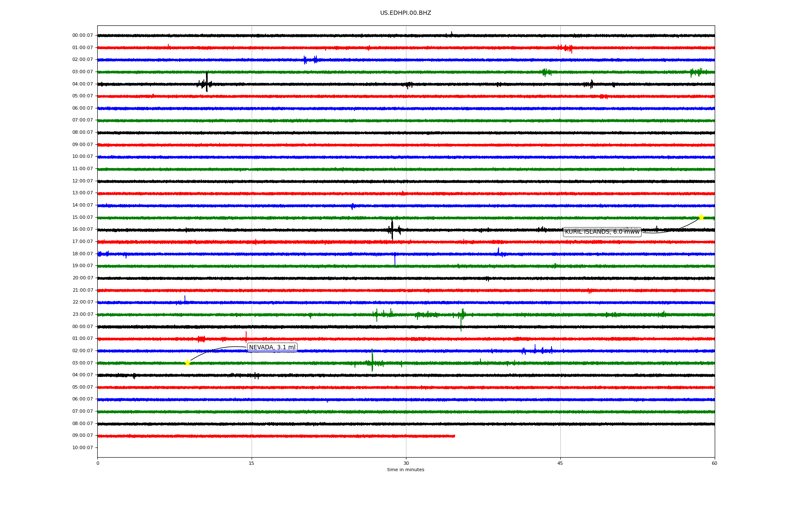
Task: Click the NEVADA, 3.1 ml annotation label
Action: [x=272, y=348]
